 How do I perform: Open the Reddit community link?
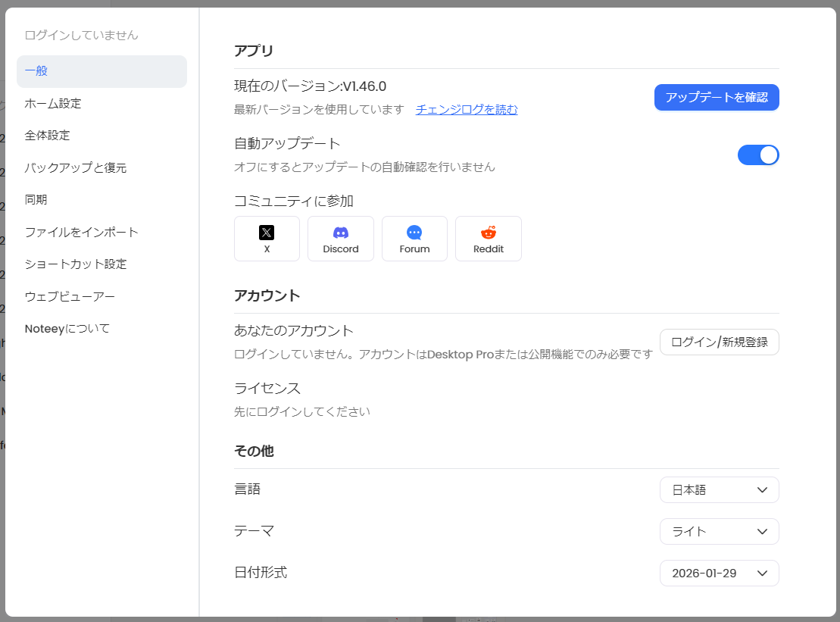[489, 239]
